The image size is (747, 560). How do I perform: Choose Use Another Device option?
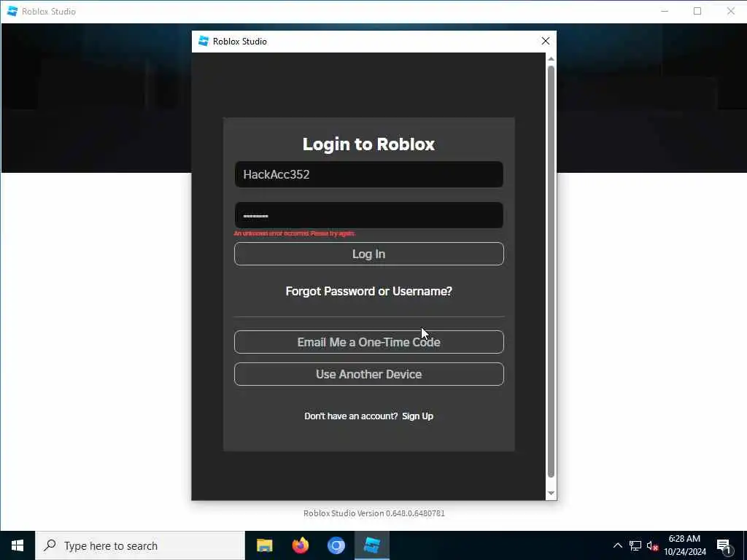[x=368, y=374]
